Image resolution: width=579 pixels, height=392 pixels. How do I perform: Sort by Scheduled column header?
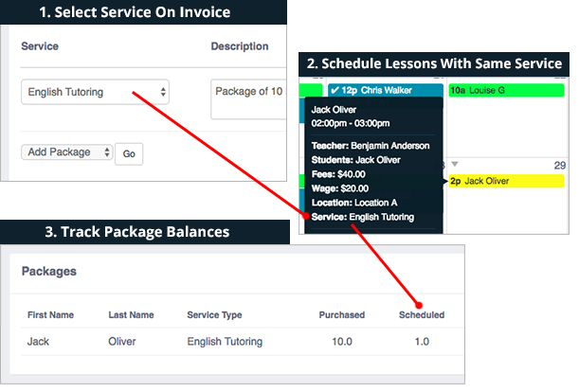point(422,315)
